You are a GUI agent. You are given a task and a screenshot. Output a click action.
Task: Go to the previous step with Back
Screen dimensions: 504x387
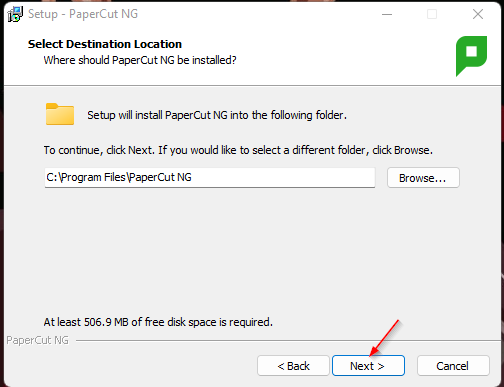coord(293,366)
